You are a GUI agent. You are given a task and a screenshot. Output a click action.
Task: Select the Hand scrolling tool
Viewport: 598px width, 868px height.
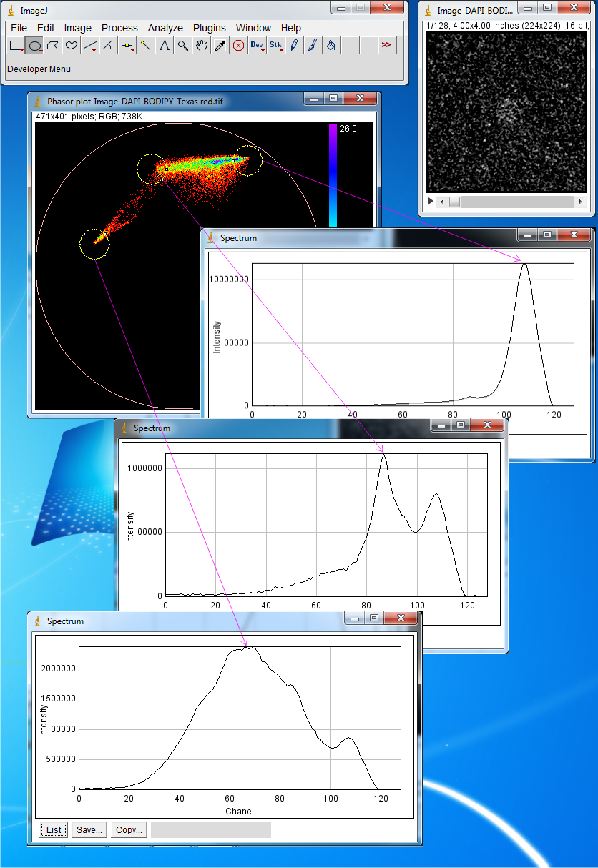202,46
